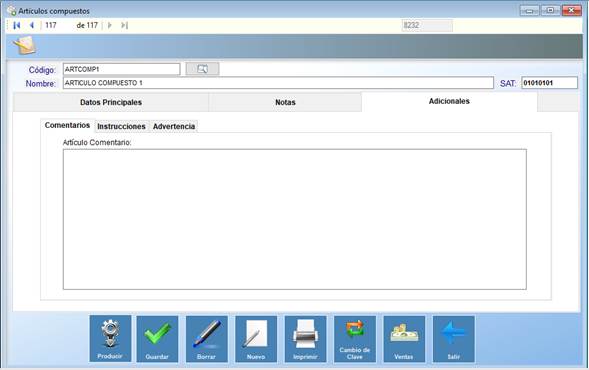Open the Instrucciones sub-tab
The height and width of the screenshot is (370, 589).
(x=121, y=127)
